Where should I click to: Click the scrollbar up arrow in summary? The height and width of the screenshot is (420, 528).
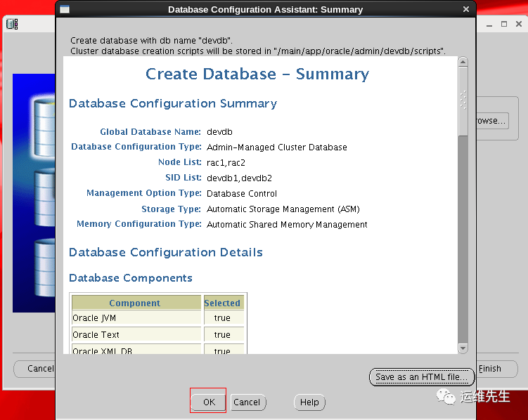[463, 62]
